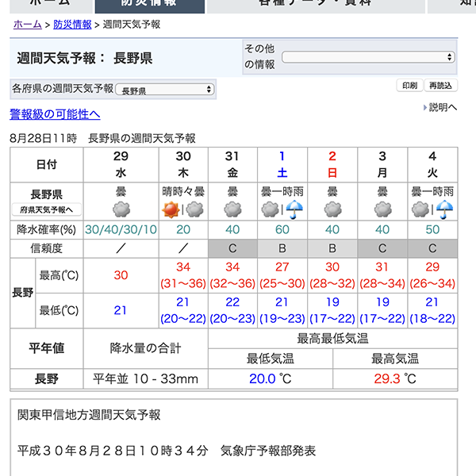Image resolution: width=476 pixels, height=476 pixels.
Task: Open the 警報級の可能性へ link
Action: [x=55, y=114]
